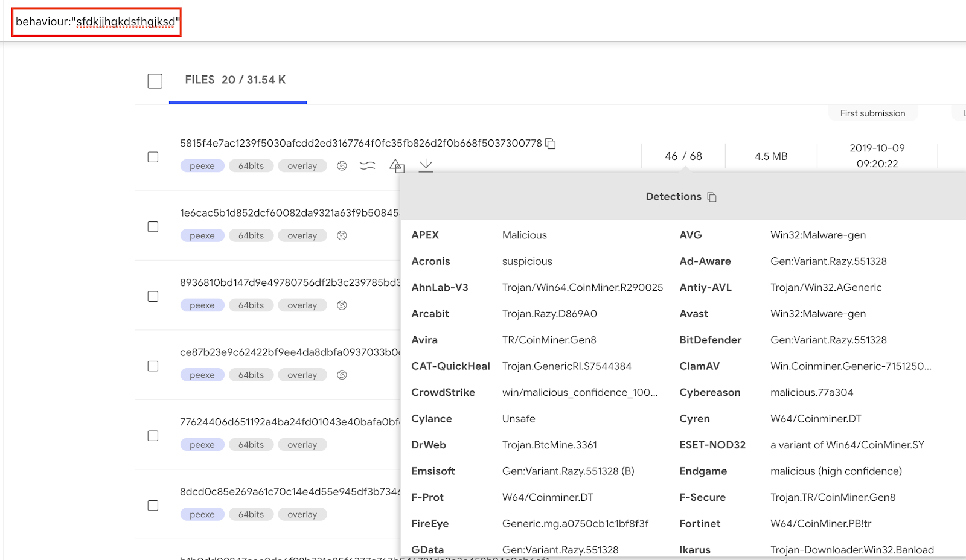Image resolution: width=966 pixels, height=560 pixels.
Task: Click the peexe tag in the 5815f4e7ac row
Action: pyautogui.click(x=202, y=166)
